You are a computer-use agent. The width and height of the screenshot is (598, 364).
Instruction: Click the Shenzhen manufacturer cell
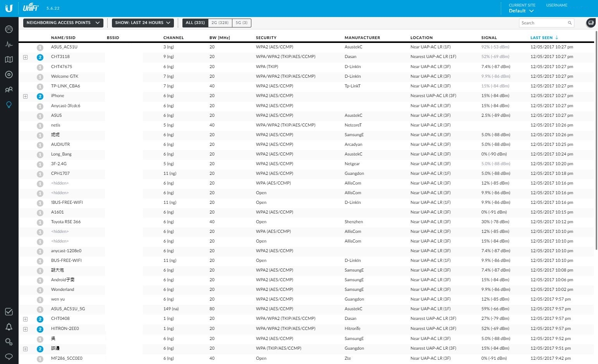point(354,222)
